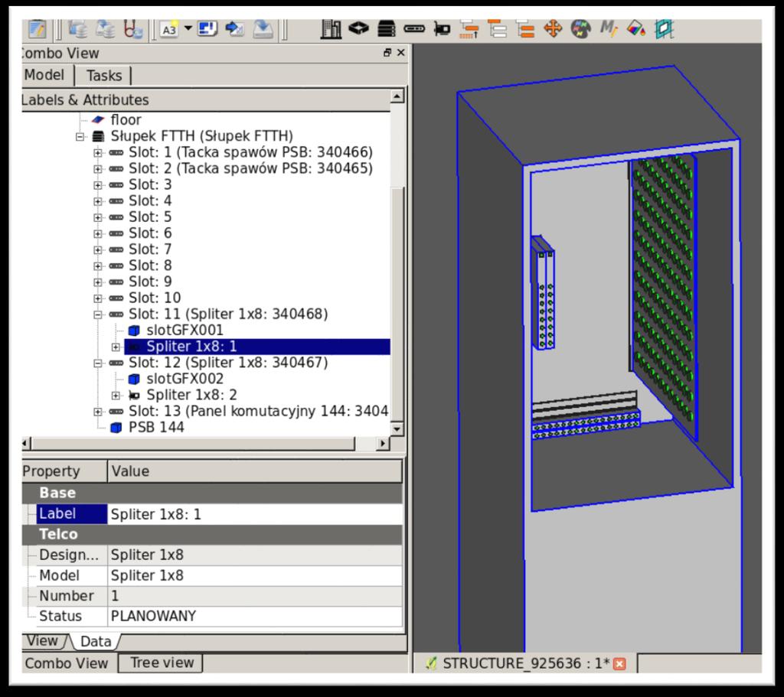The image size is (784, 697).
Task: Select the Data property tab
Action: pos(96,642)
